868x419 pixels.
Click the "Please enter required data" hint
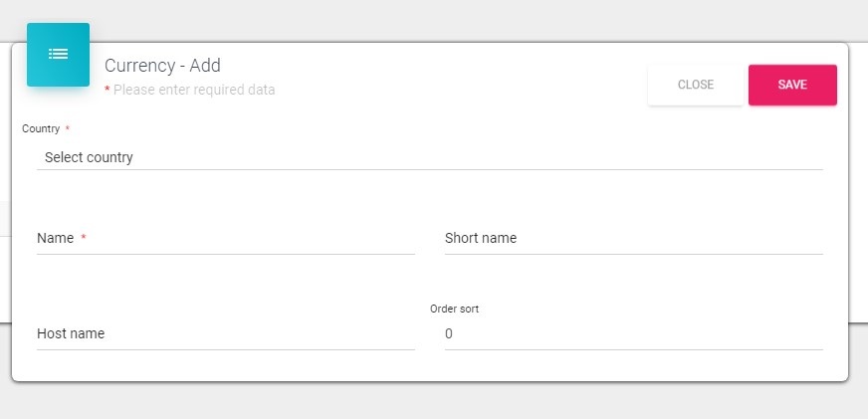194,90
